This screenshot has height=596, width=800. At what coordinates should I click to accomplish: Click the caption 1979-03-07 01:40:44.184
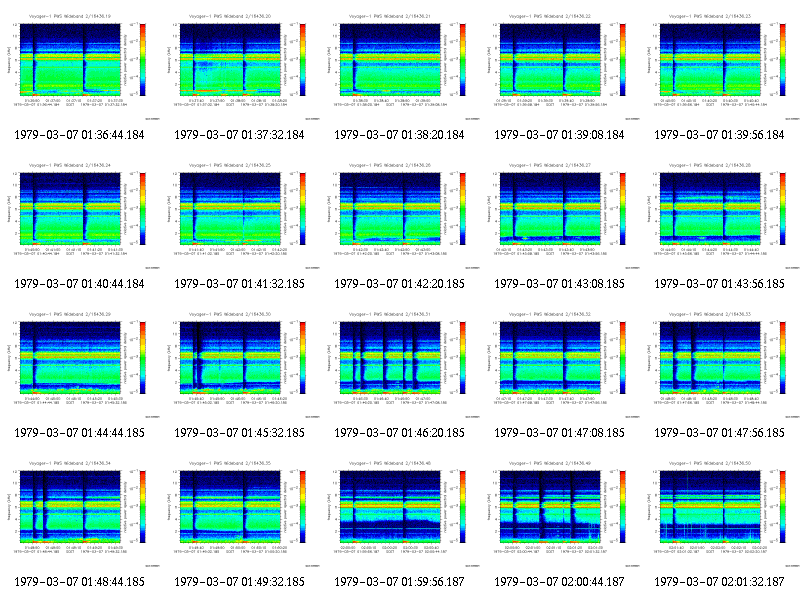tap(80, 284)
